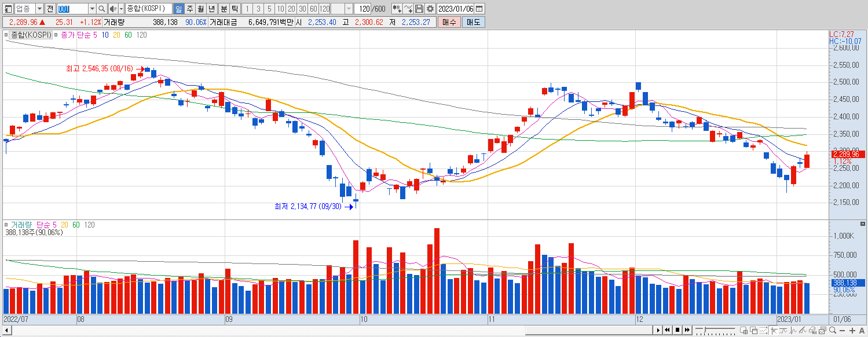The height and width of the screenshot is (337, 868).
Task: Choose the 5 interval preset
Action: coord(269,9)
